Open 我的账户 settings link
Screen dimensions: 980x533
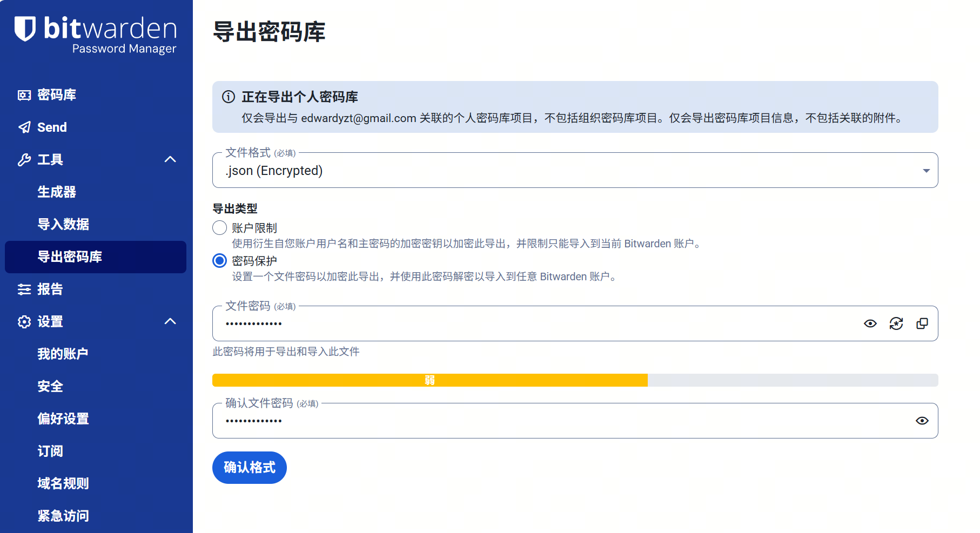click(63, 354)
